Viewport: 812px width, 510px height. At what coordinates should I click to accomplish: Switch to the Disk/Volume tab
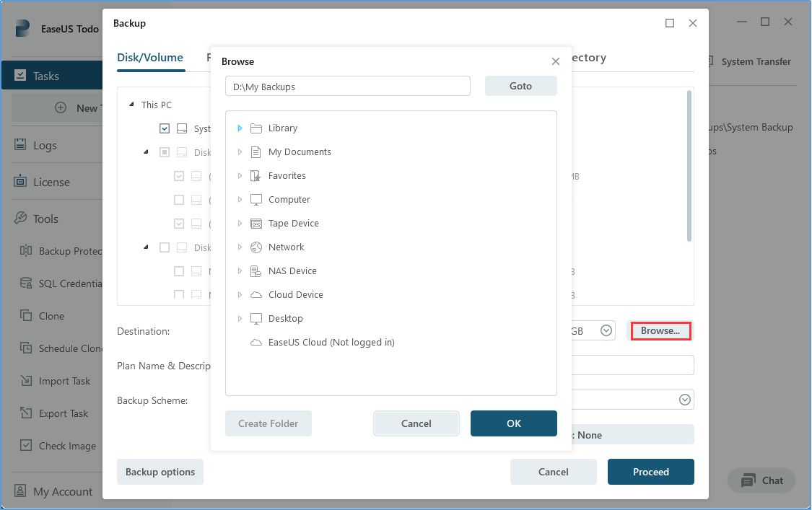(x=150, y=58)
